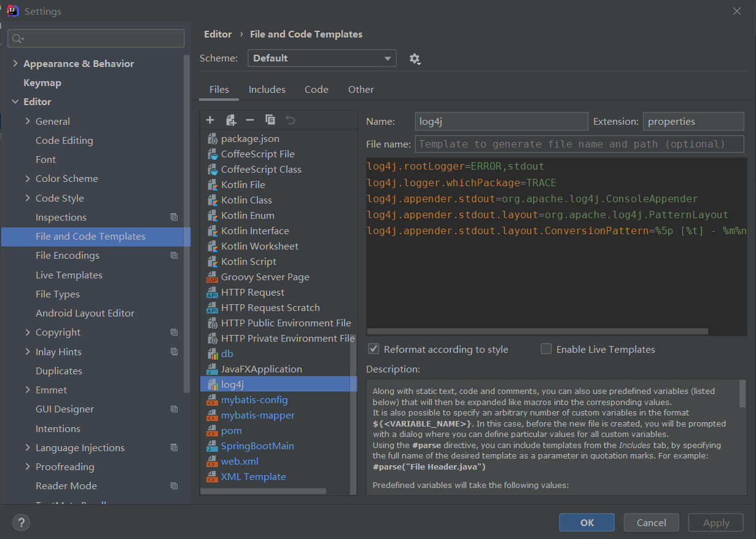Expand the General settings node
Screen dimensions: 756x539
point(28,121)
